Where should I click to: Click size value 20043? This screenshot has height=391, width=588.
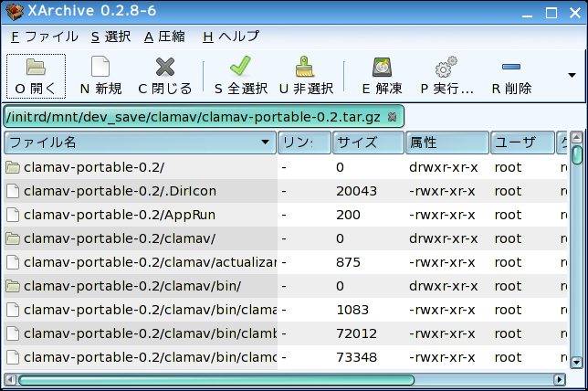click(356, 191)
